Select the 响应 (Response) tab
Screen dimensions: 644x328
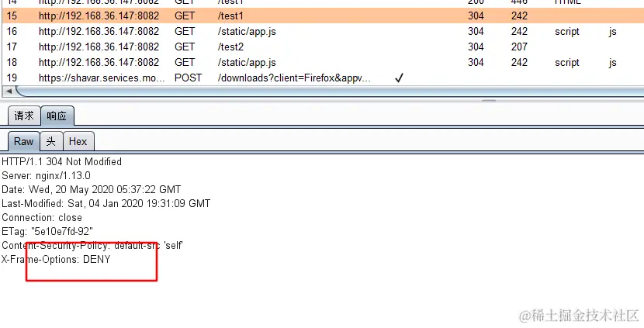pos(57,116)
